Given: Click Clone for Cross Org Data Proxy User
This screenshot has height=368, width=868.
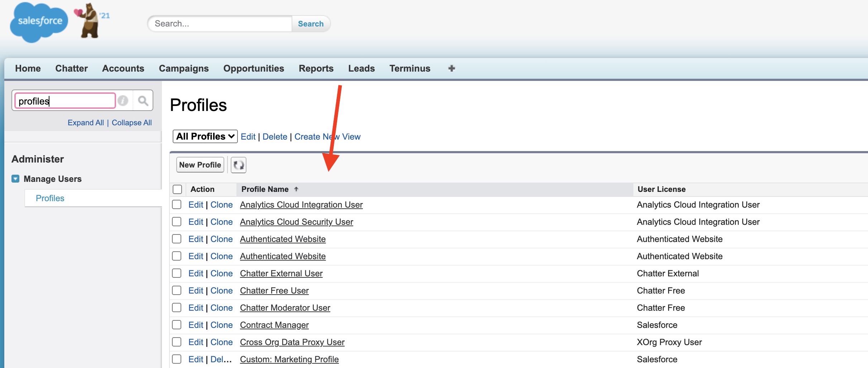Looking at the screenshot, I should [221, 342].
